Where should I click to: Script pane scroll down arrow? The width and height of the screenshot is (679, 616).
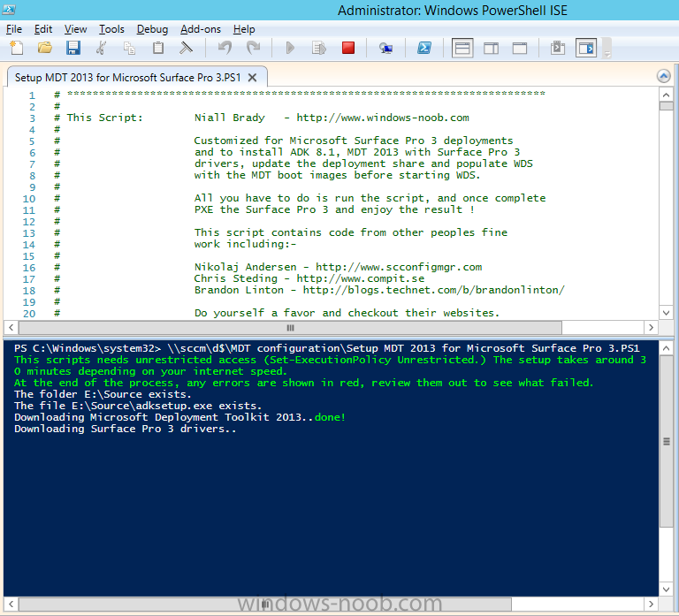click(x=666, y=313)
